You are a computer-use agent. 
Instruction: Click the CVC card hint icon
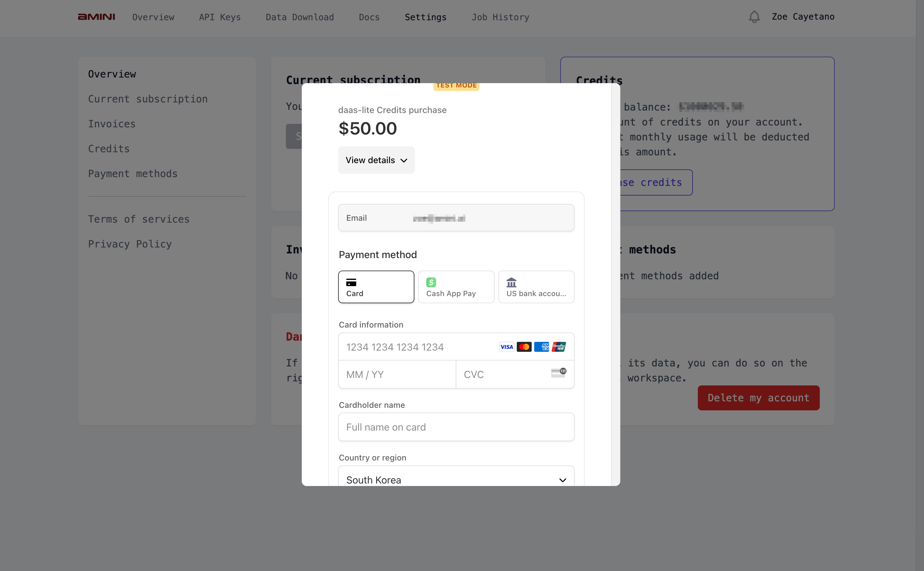click(x=558, y=373)
